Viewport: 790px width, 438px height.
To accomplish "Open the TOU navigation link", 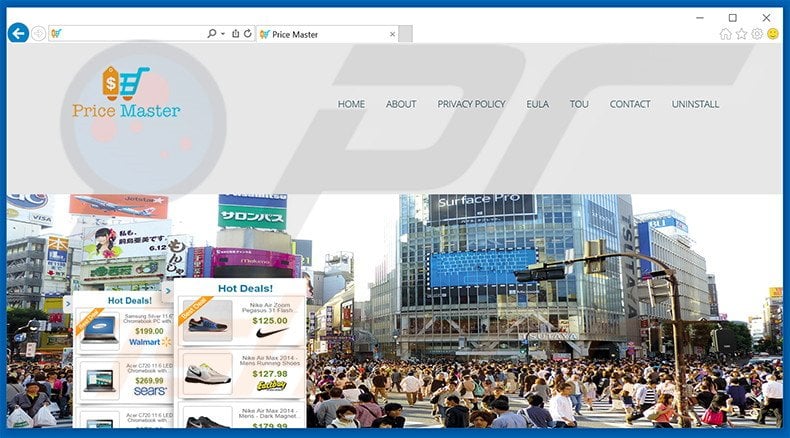I will (x=579, y=104).
